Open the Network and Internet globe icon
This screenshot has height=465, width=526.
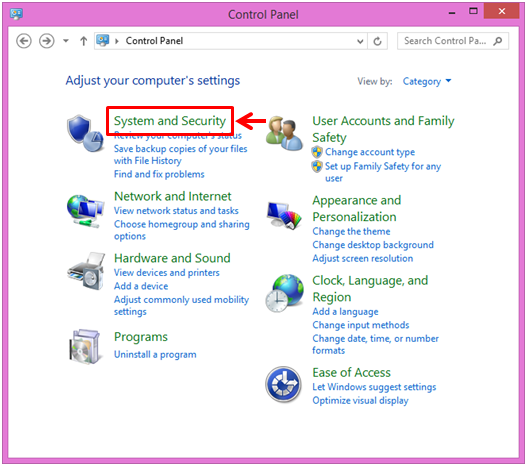click(85, 211)
